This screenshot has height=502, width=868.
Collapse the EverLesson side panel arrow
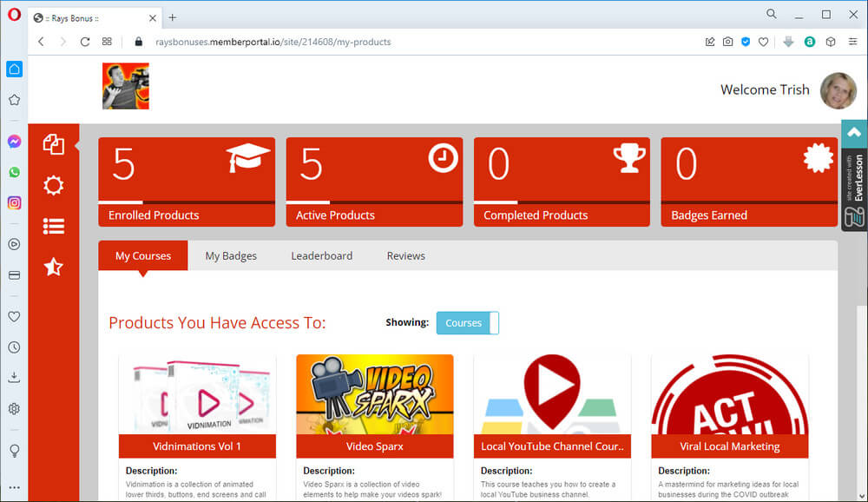point(854,133)
